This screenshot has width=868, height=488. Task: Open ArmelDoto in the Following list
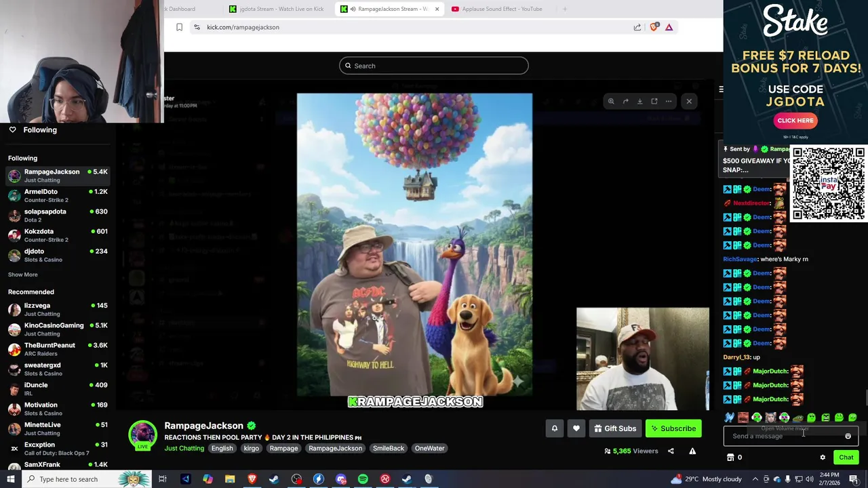[58, 195]
